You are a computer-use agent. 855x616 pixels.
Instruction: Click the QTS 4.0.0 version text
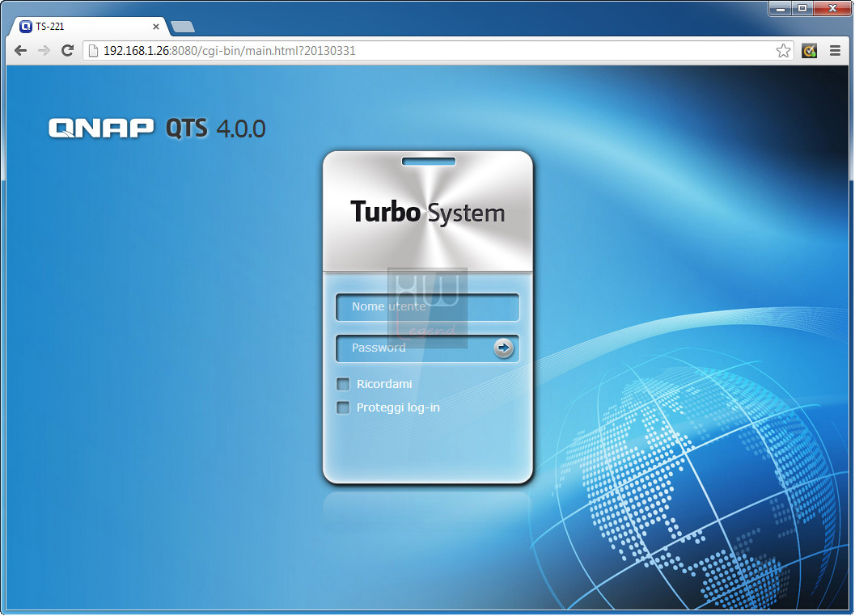click(x=215, y=129)
